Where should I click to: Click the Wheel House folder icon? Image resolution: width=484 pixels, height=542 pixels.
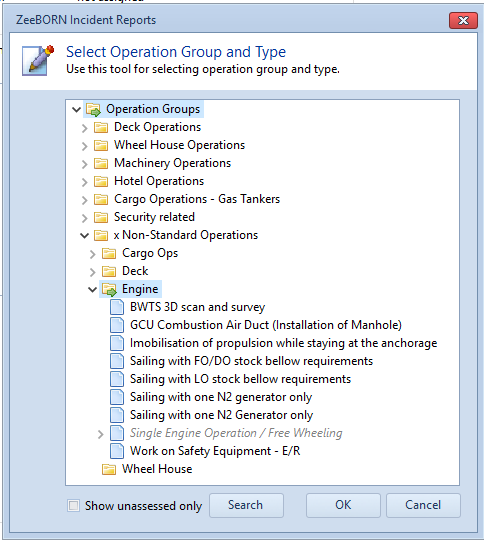tap(109, 469)
